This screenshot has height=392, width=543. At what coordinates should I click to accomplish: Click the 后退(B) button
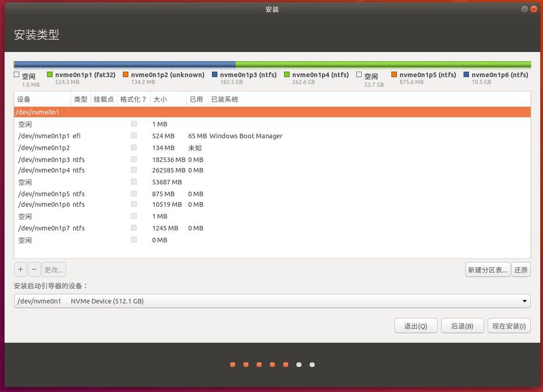tap(462, 326)
